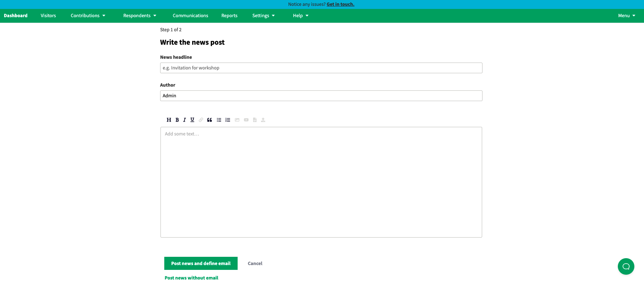Toggle bold formatting in editor toolbar
Image resolution: width=644 pixels, height=285 pixels.
pos(177,120)
